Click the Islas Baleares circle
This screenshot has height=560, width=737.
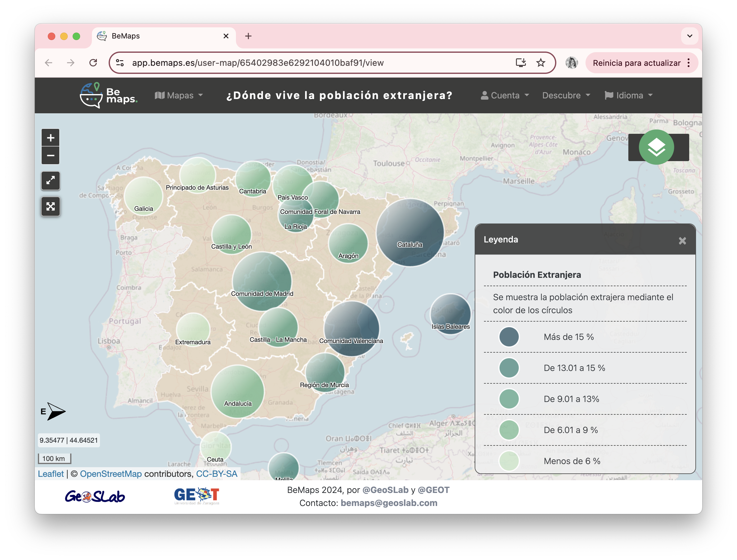click(x=450, y=314)
